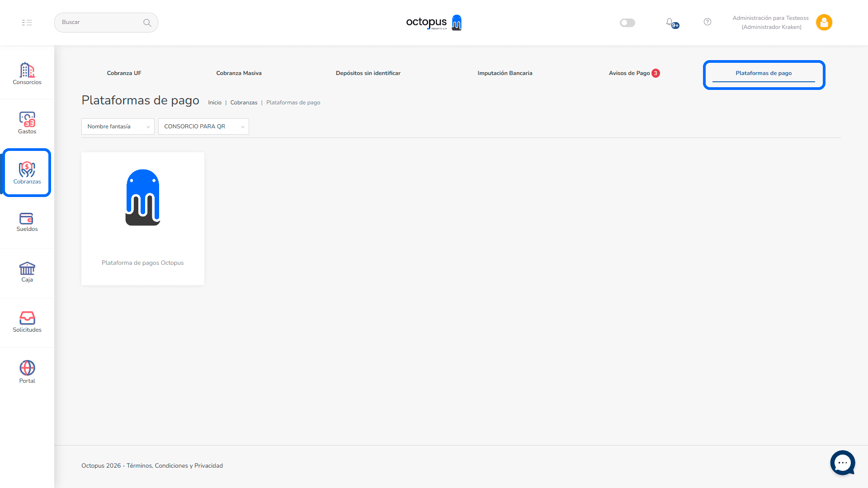
Task: Open the user account avatar menu
Action: point(824,22)
